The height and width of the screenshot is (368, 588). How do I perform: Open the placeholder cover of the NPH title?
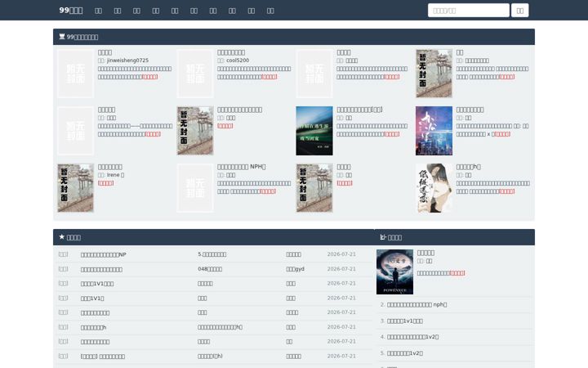(195, 188)
